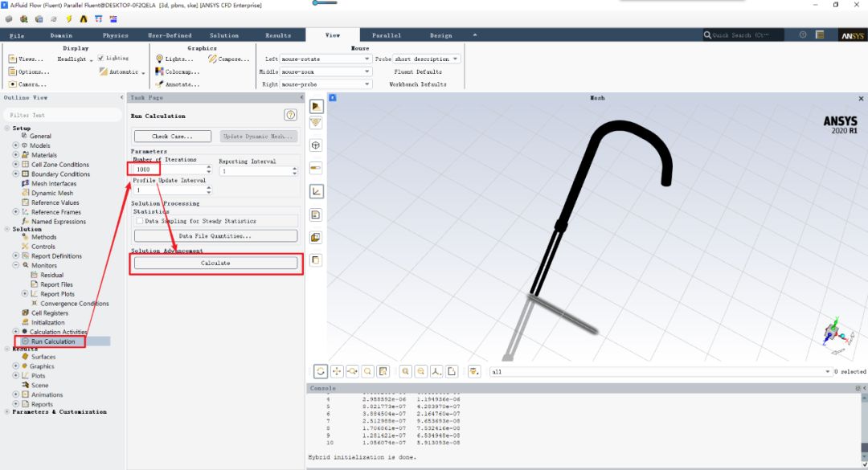Viewport: 868px width, 470px height.
Task: Click Workbench Defaults button
Action: [417, 84]
